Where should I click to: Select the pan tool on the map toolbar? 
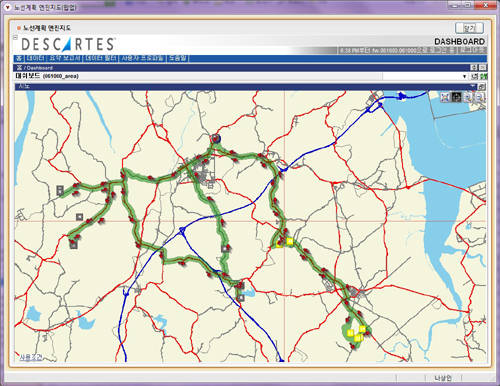click(457, 97)
